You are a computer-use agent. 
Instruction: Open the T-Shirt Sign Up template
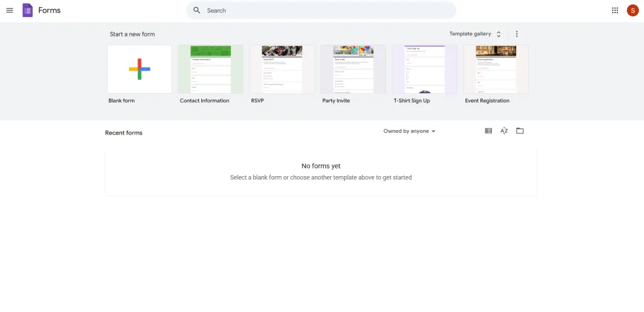(425, 69)
